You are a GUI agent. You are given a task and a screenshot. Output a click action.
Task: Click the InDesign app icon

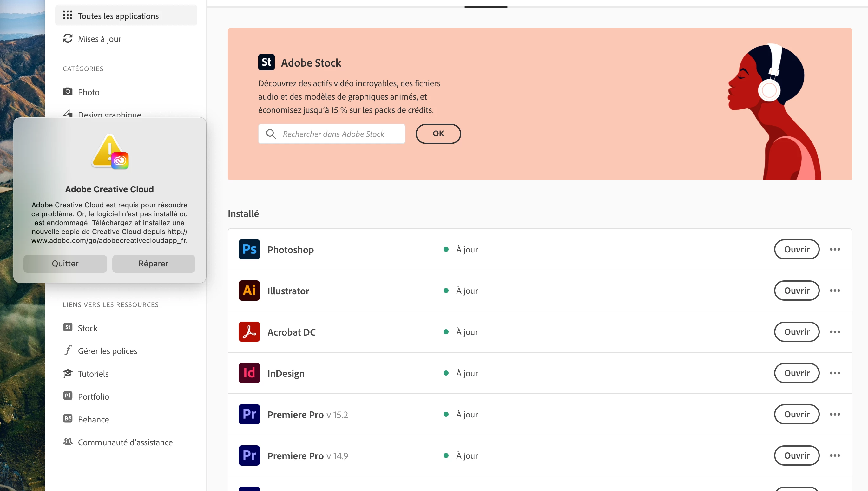[249, 373]
